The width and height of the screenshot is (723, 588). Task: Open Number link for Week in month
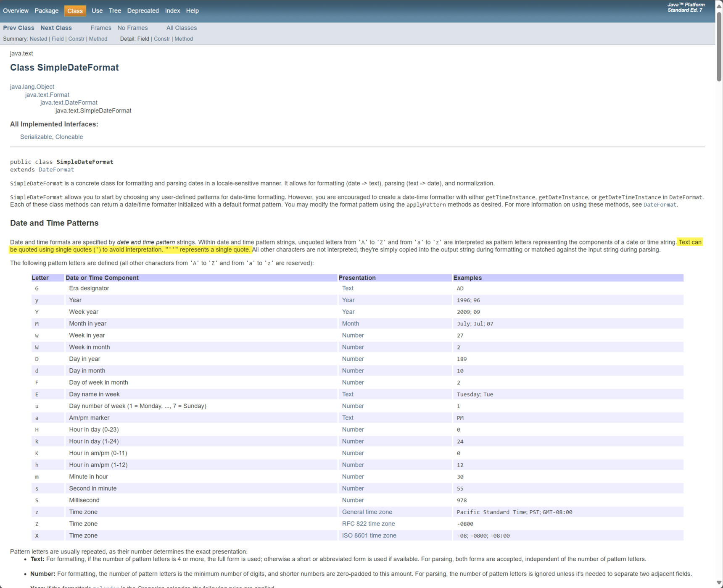(353, 347)
